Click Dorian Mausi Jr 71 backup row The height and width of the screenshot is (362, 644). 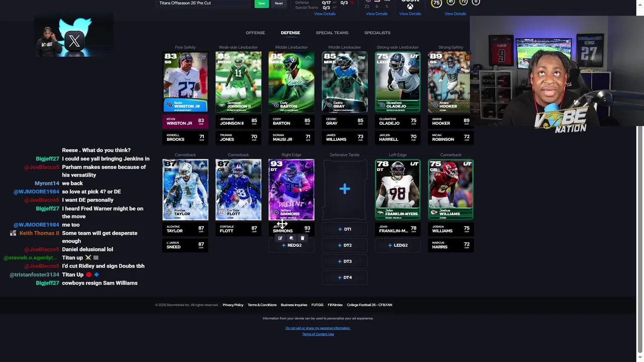pos(291,137)
